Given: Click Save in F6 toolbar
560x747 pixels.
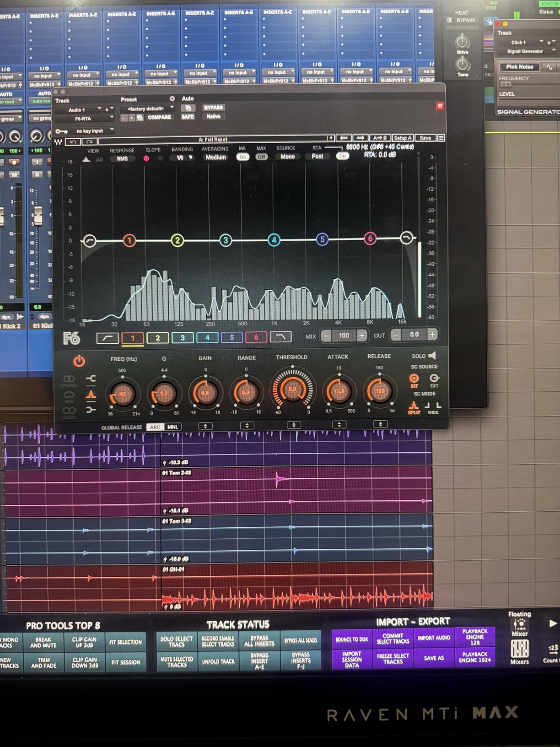Looking at the screenshot, I should [425, 138].
